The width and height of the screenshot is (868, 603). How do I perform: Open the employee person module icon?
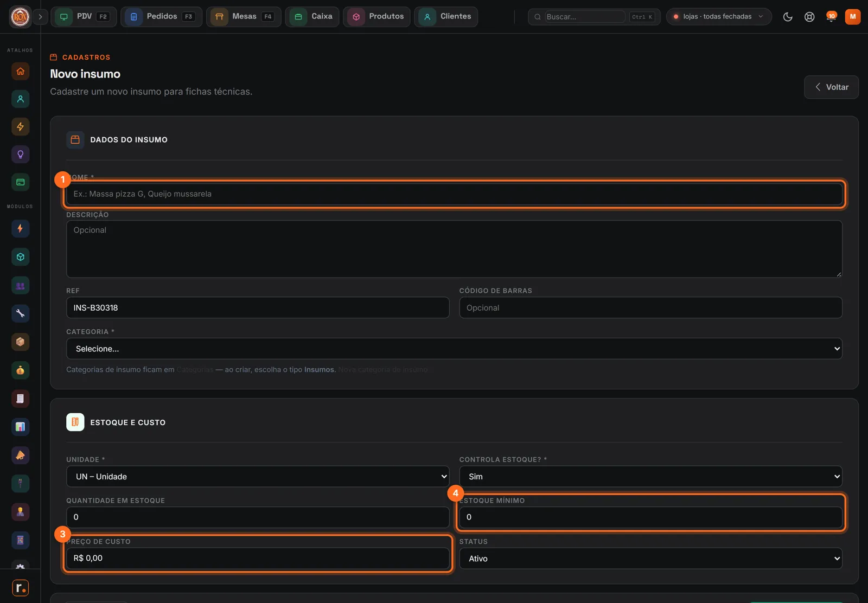20,511
